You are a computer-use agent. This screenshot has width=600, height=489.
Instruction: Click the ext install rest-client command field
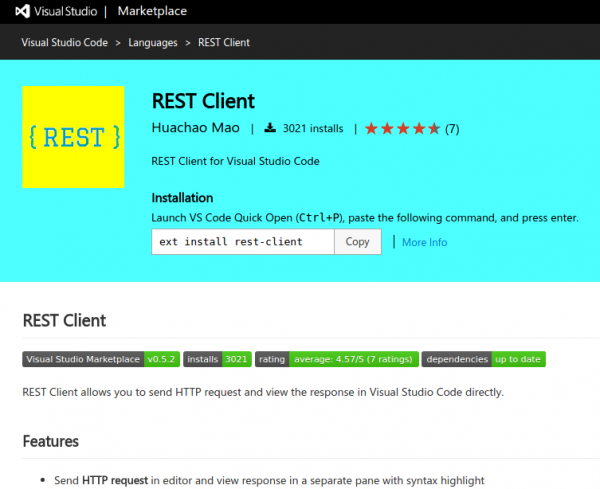click(x=243, y=242)
